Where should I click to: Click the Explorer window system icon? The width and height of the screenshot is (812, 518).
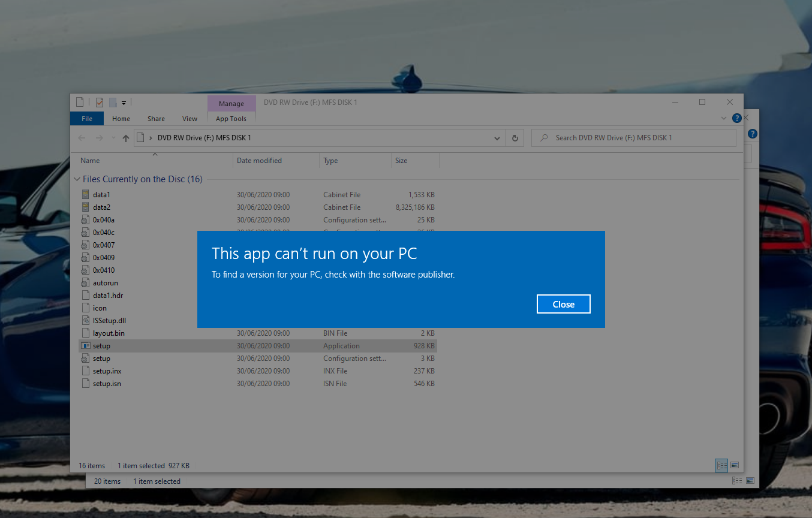[80, 103]
